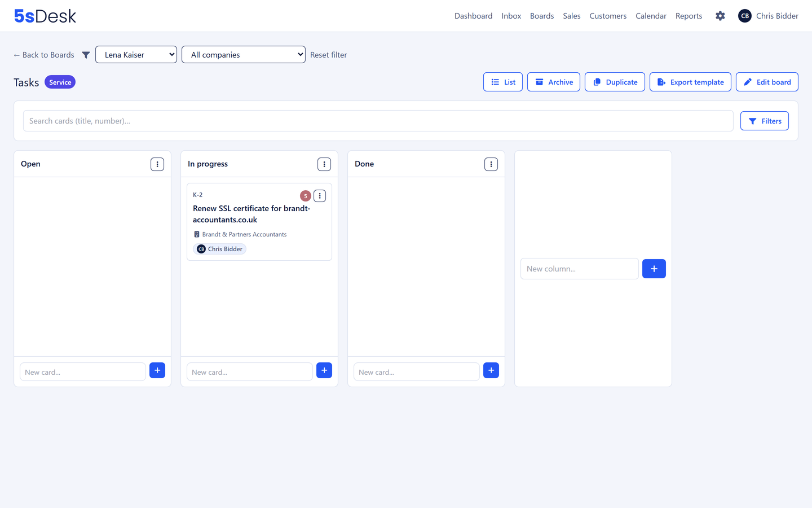Duplicate this board
The image size is (812, 508).
(x=615, y=82)
